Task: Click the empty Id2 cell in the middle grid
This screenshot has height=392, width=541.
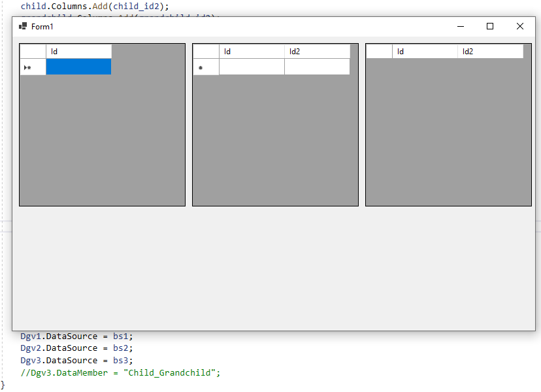Action: click(x=317, y=67)
